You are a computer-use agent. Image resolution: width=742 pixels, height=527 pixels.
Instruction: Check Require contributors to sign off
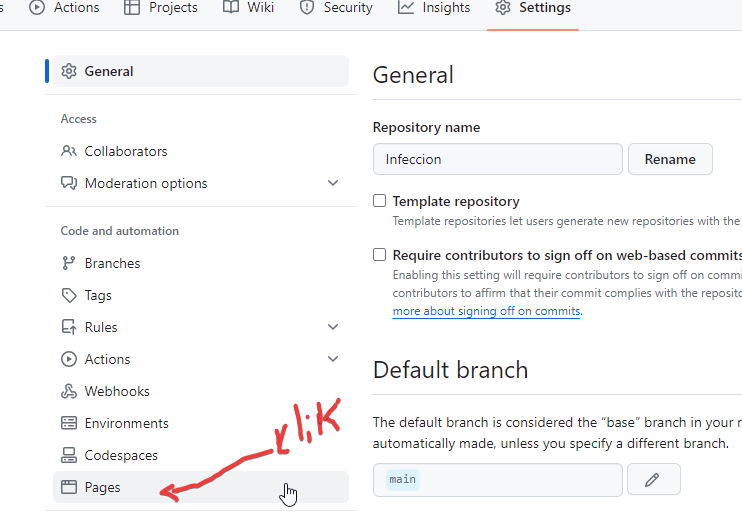click(x=380, y=255)
